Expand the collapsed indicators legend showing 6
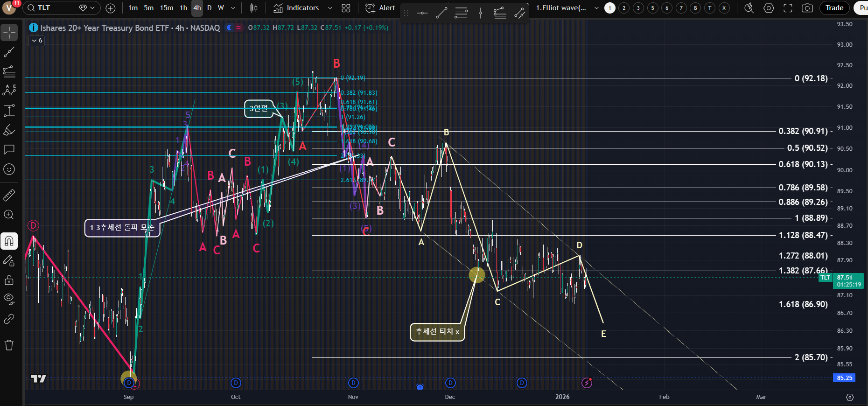Viewport: 868px width, 406px height. (x=36, y=41)
